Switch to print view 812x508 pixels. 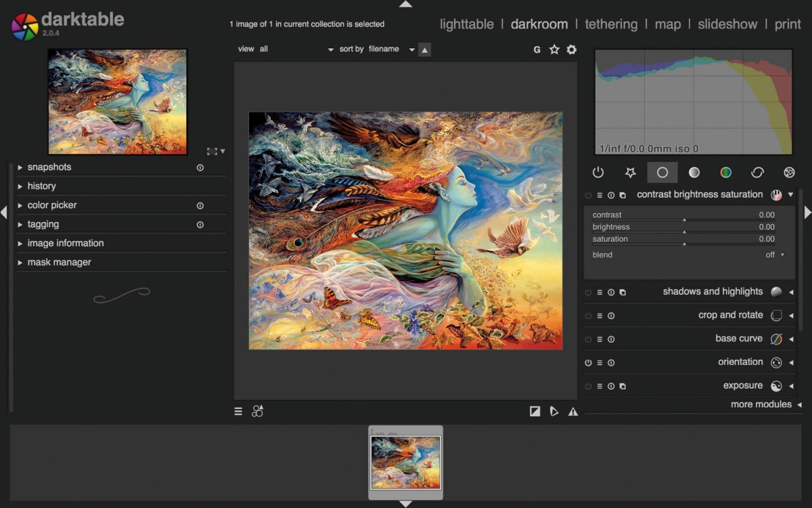(x=788, y=24)
